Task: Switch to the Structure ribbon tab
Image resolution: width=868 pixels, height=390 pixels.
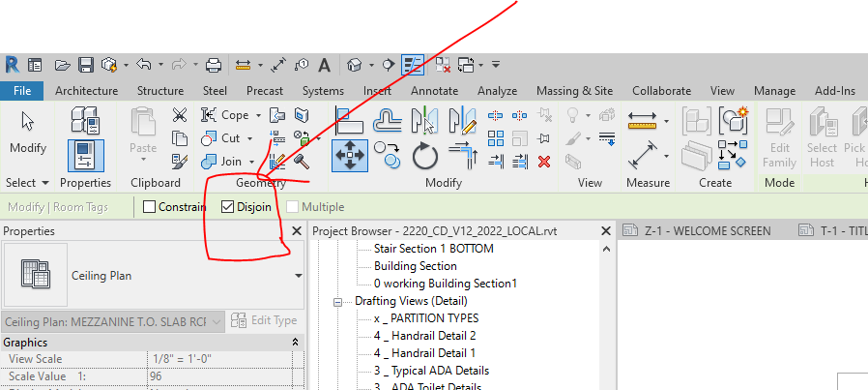Action: pyautogui.click(x=160, y=91)
